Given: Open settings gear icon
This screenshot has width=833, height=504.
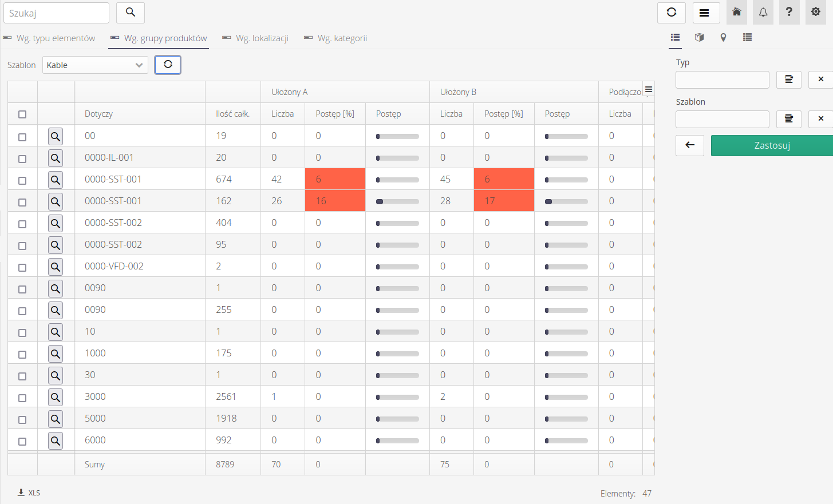Looking at the screenshot, I should click(x=816, y=13).
